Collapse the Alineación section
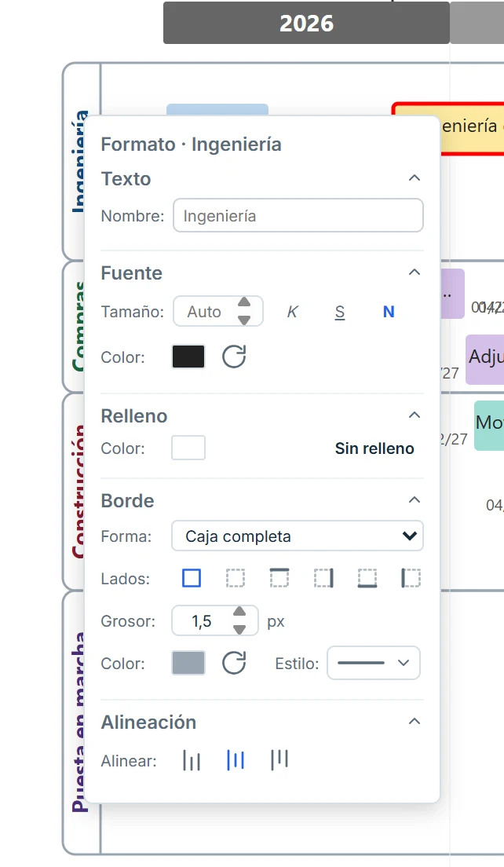The image size is (504, 867). pyautogui.click(x=414, y=722)
